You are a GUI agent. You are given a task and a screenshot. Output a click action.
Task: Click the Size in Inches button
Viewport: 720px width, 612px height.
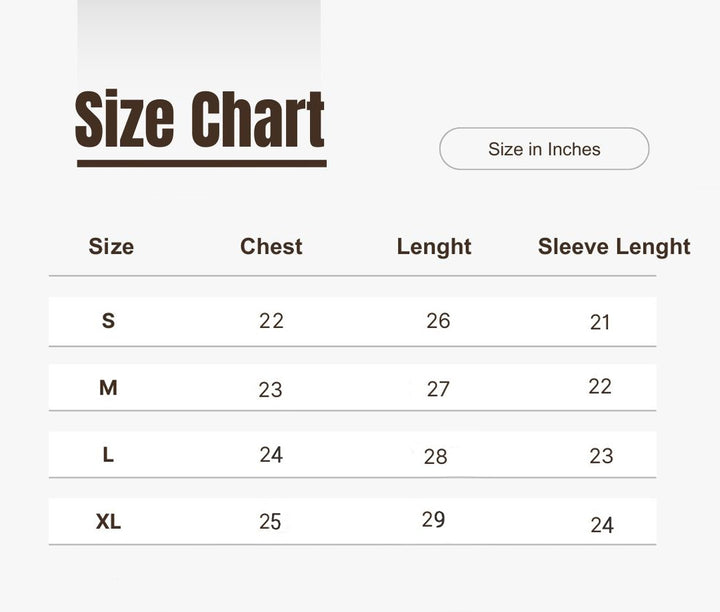[x=544, y=149]
